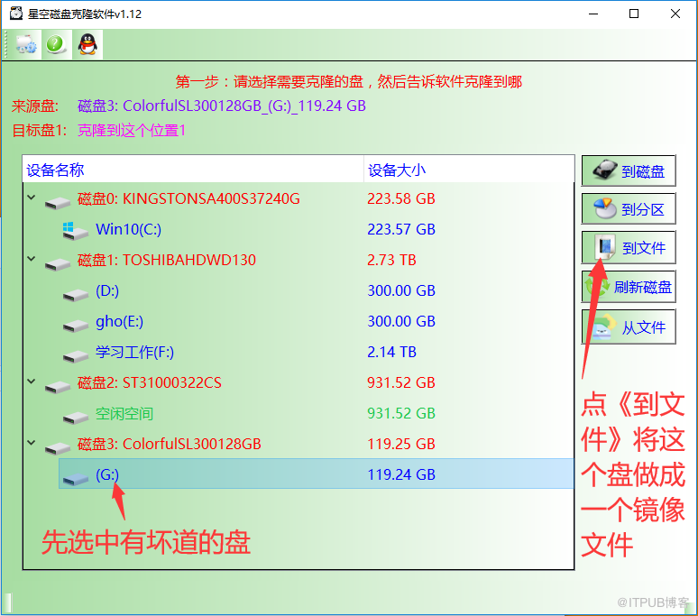
Task: Click the green help question mark icon
Action: click(56, 44)
